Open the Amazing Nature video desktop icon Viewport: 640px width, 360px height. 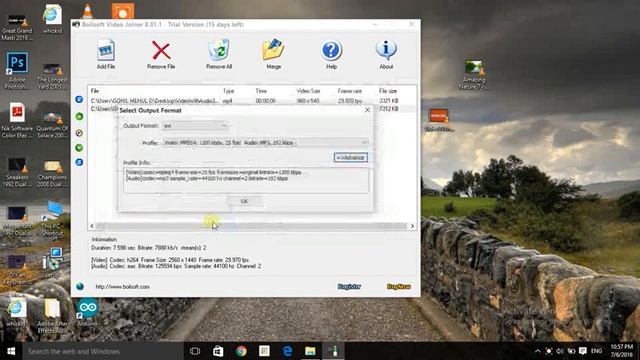pos(474,68)
